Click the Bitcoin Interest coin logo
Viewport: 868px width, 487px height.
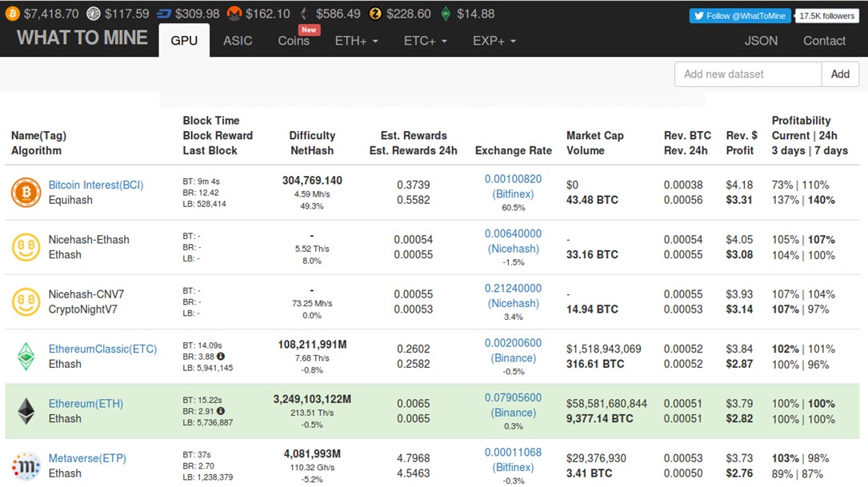pos(26,192)
